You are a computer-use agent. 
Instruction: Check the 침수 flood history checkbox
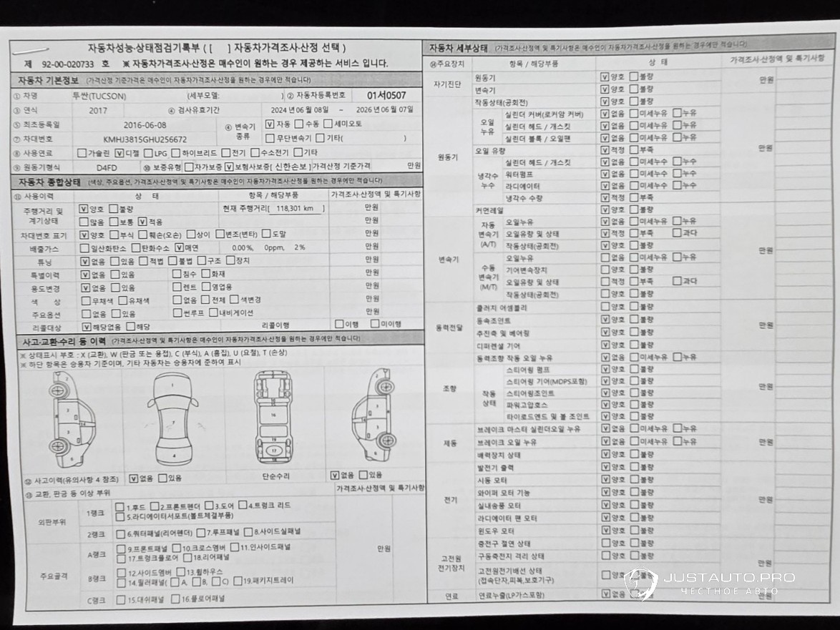pos(177,274)
